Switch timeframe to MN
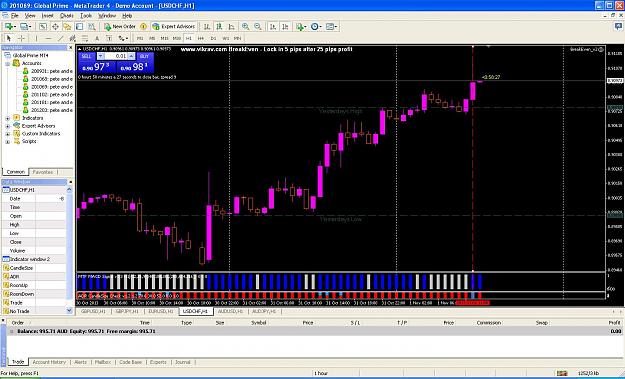Screen dimensions: 625x379 pos(238,38)
